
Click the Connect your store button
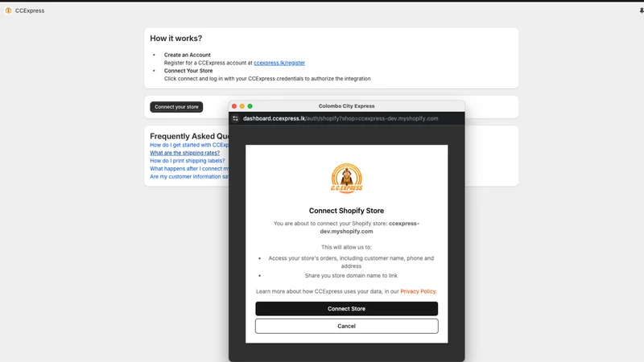tap(176, 107)
